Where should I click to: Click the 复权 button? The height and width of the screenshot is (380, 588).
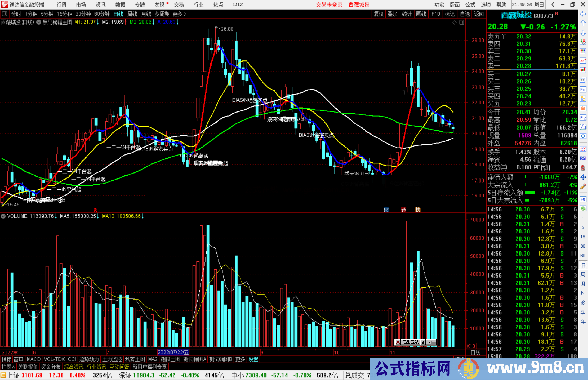(x=378, y=14)
